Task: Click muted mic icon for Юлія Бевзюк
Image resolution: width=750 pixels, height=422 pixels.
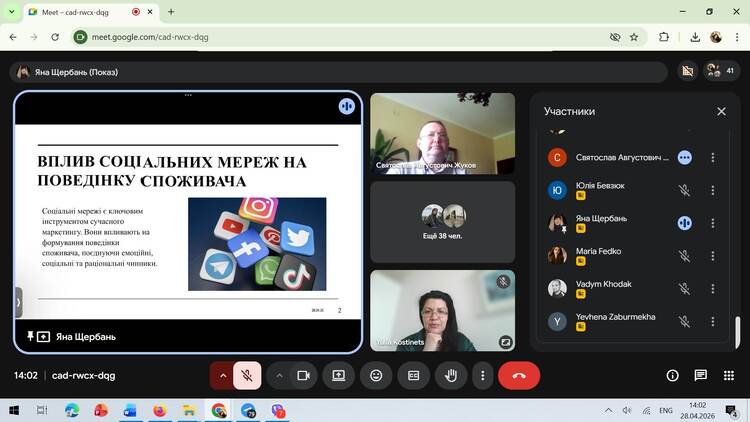Action: [x=684, y=190]
